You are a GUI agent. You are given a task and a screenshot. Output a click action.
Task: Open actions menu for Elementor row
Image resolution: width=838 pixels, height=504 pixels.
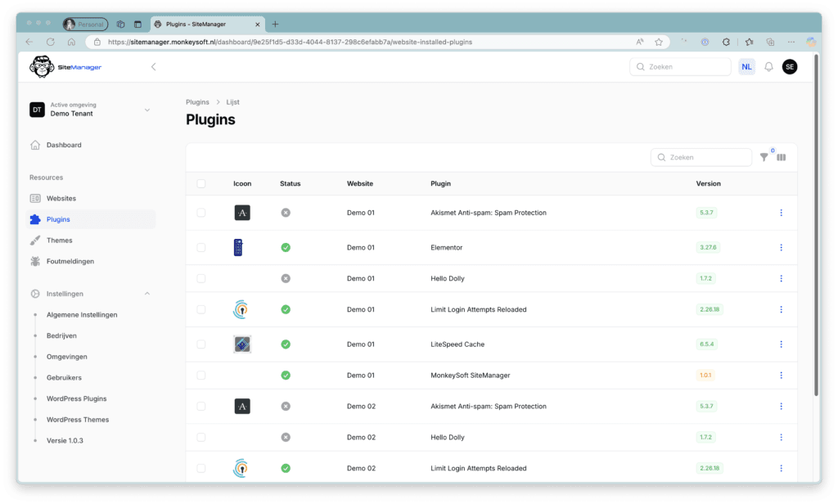pos(781,247)
